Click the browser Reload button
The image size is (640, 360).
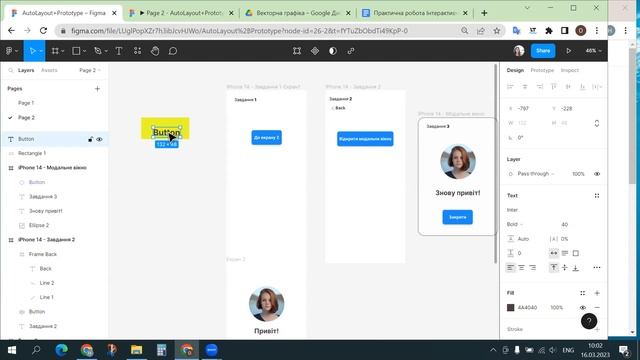point(43,31)
